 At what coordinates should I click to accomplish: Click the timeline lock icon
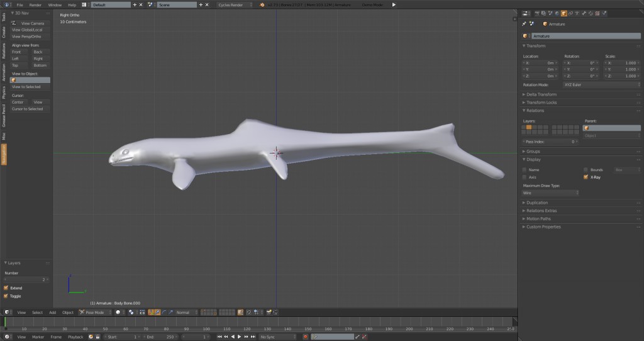pyautogui.click(x=97, y=337)
